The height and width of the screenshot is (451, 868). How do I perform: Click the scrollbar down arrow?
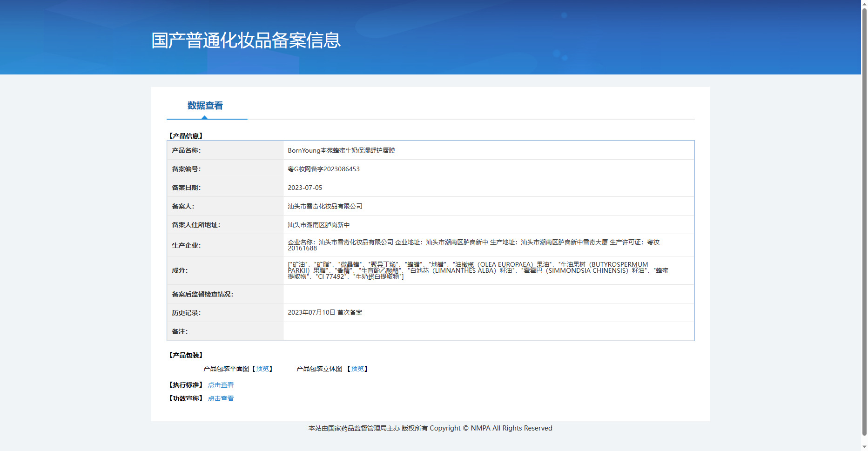coord(864,447)
